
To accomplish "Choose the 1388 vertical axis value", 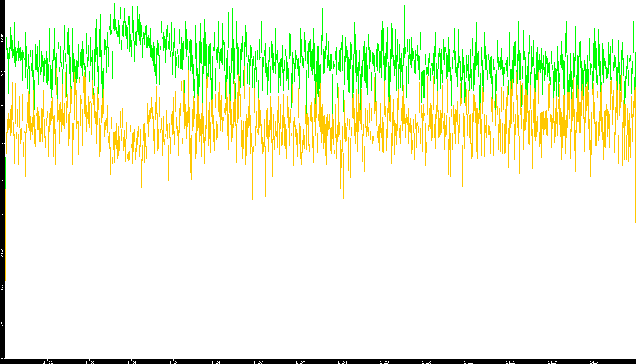I will point(2,289).
